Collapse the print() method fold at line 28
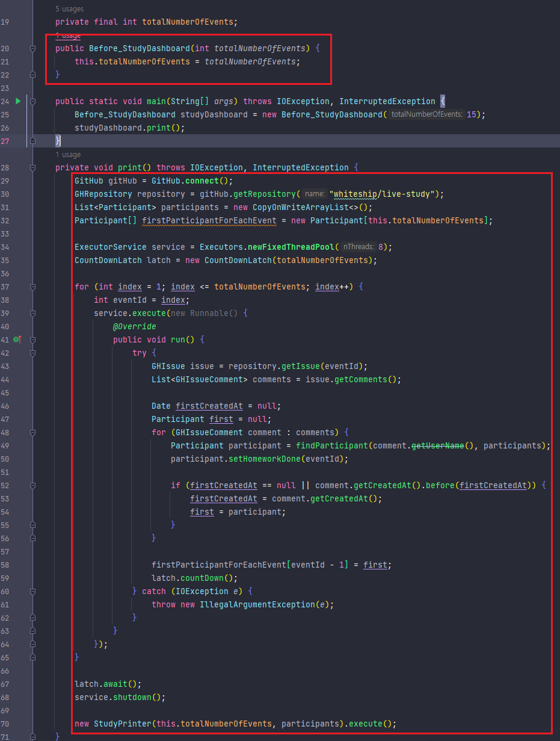Screen dimensions: 560x741 (x=33, y=167)
